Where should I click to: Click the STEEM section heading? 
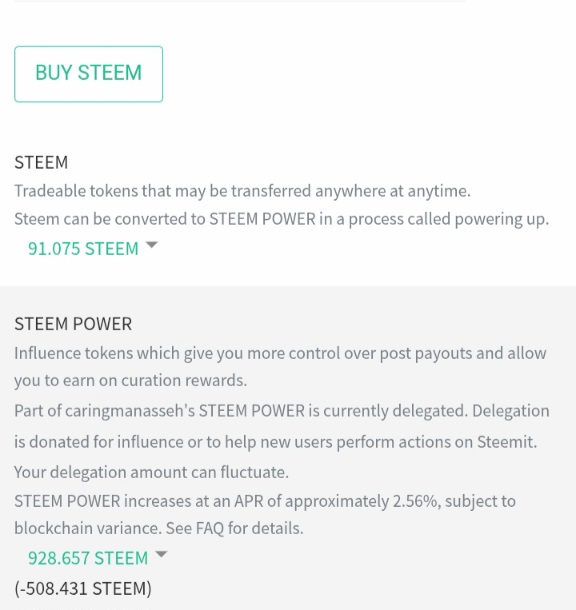[41, 162]
